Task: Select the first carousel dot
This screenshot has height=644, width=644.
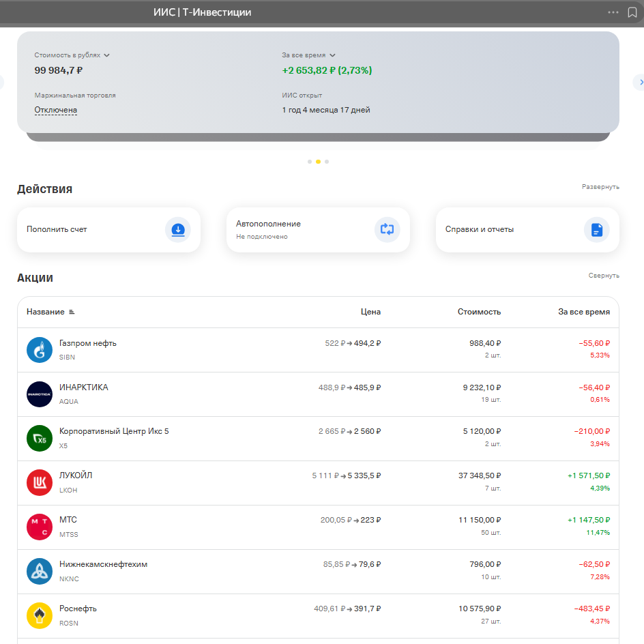Action: 310,162
